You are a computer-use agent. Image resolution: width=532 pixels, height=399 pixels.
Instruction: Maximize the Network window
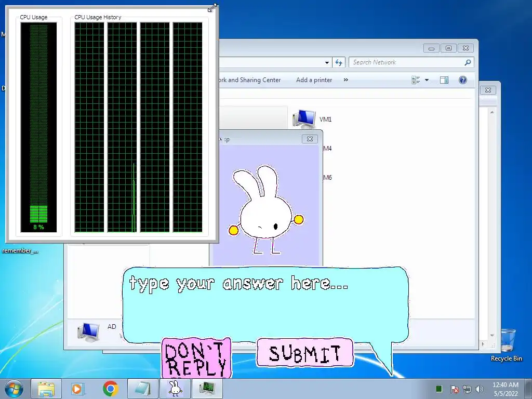tap(448, 48)
